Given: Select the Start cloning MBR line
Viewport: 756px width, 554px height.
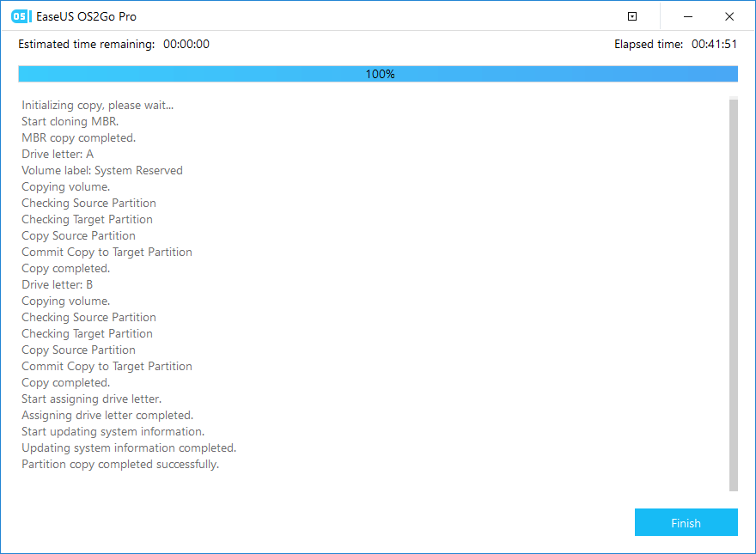Looking at the screenshot, I should point(70,121).
